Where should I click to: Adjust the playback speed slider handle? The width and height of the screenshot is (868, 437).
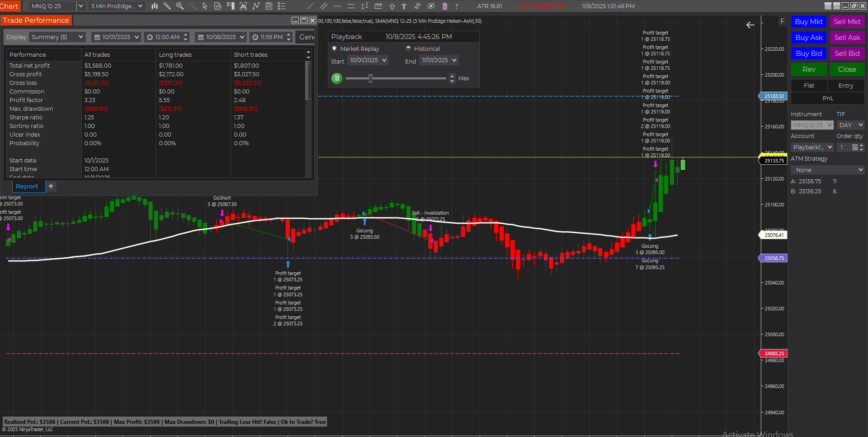pyautogui.click(x=371, y=79)
